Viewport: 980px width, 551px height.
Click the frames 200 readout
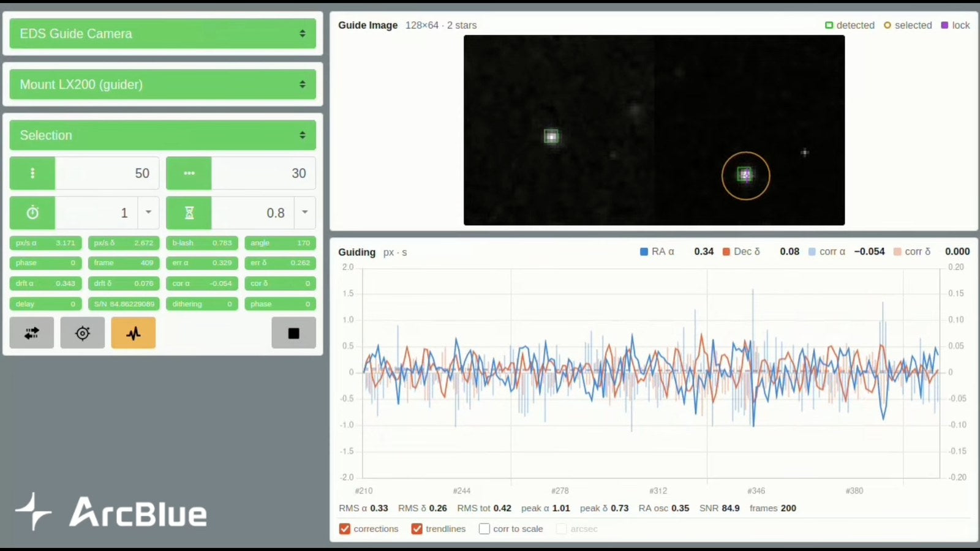point(773,508)
